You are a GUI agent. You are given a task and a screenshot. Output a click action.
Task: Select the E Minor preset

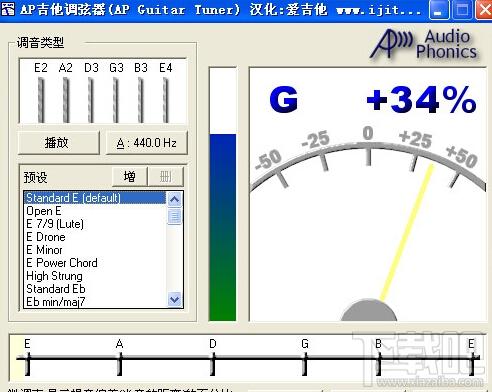tap(95, 250)
